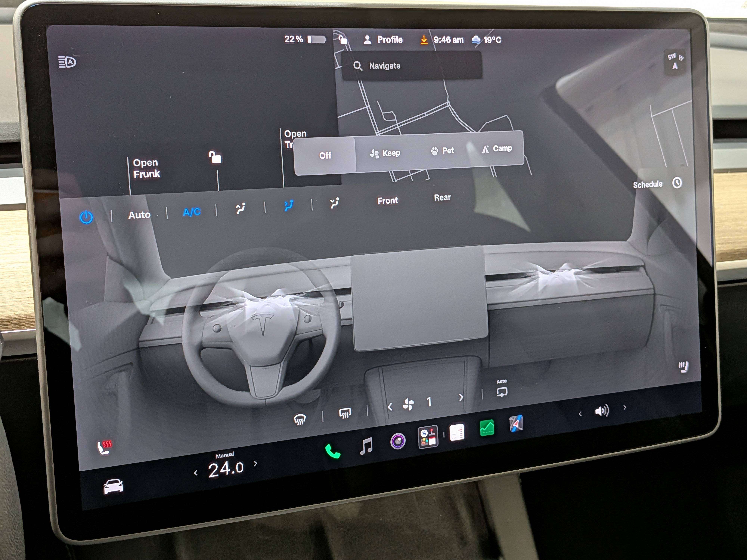747x560 pixels.
Task: Tap software download arrow icon
Action: (424, 40)
